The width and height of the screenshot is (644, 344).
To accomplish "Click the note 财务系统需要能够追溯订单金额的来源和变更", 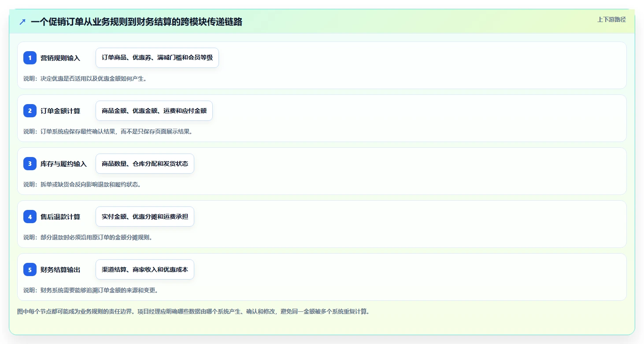I will pyautogui.click(x=91, y=290).
